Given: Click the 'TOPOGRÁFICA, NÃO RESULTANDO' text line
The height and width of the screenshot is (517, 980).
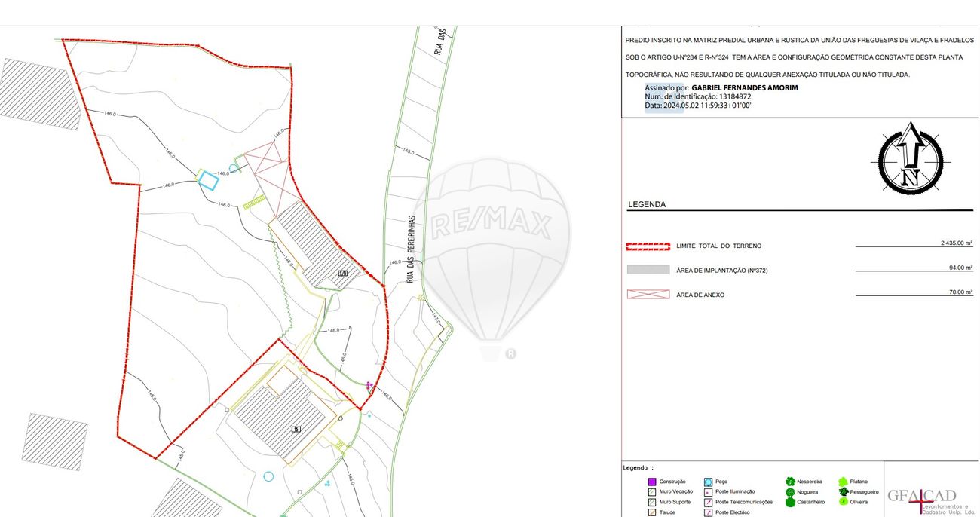Looking at the screenshot, I should 768,75.
